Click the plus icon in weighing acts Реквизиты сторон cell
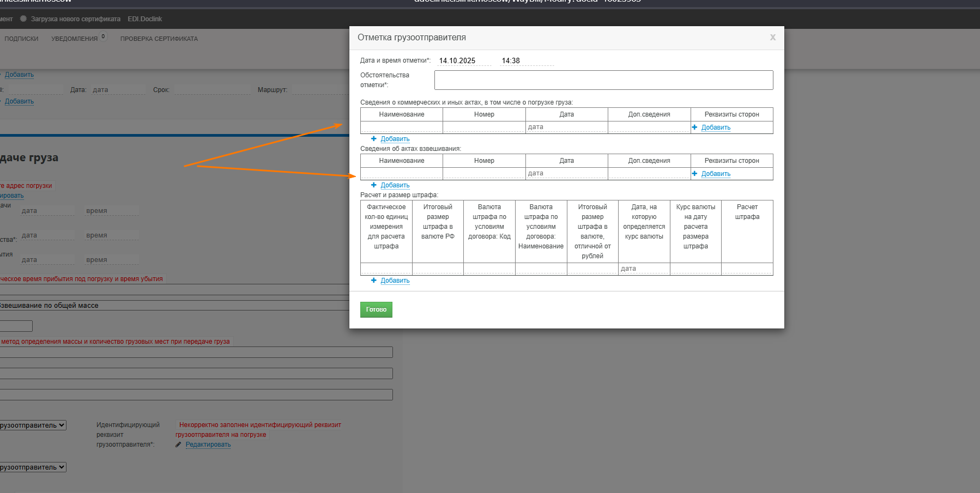This screenshot has height=493, width=980. click(x=694, y=174)
